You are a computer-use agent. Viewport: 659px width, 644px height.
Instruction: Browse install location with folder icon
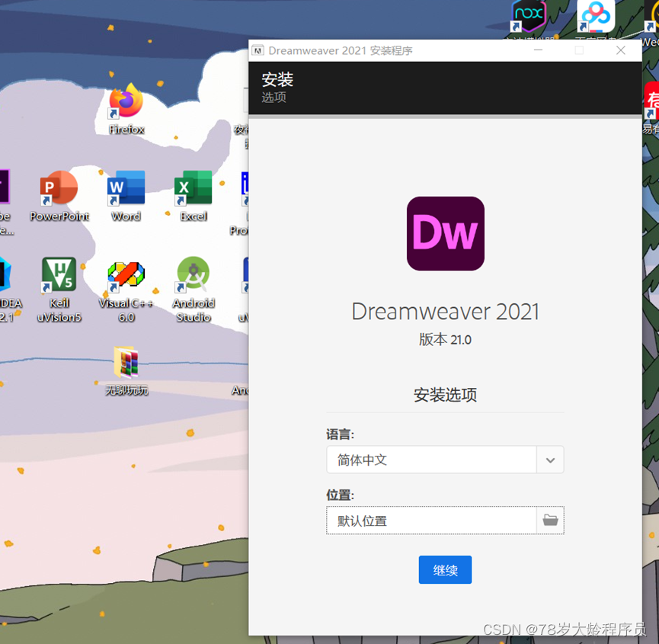(550, 521)
